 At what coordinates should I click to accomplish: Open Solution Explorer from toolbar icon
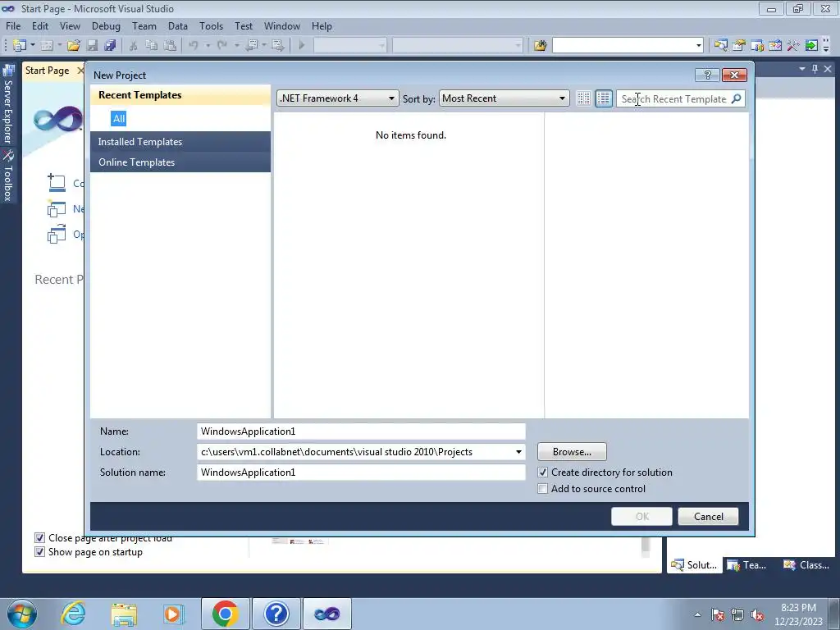click(x=720, y=46)
